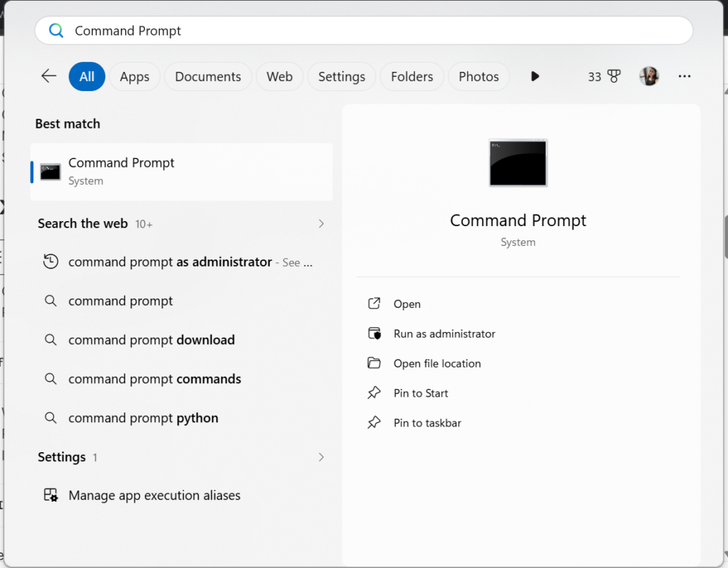Click the Command Prompt icon in Best match
This screenshot has width=728, height=568.
pyautogui.click(x=50, y=172)
